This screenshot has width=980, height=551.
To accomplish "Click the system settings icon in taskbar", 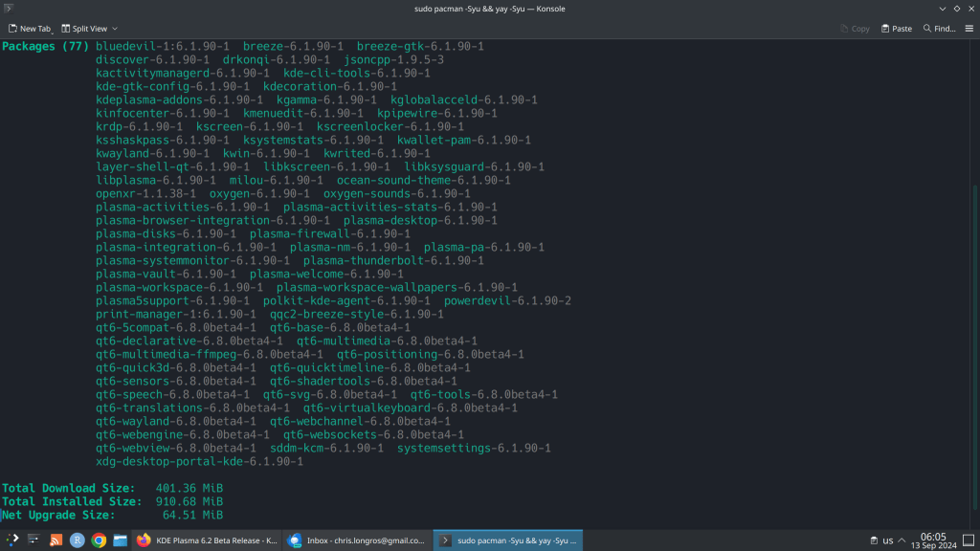I will (34, 540).
